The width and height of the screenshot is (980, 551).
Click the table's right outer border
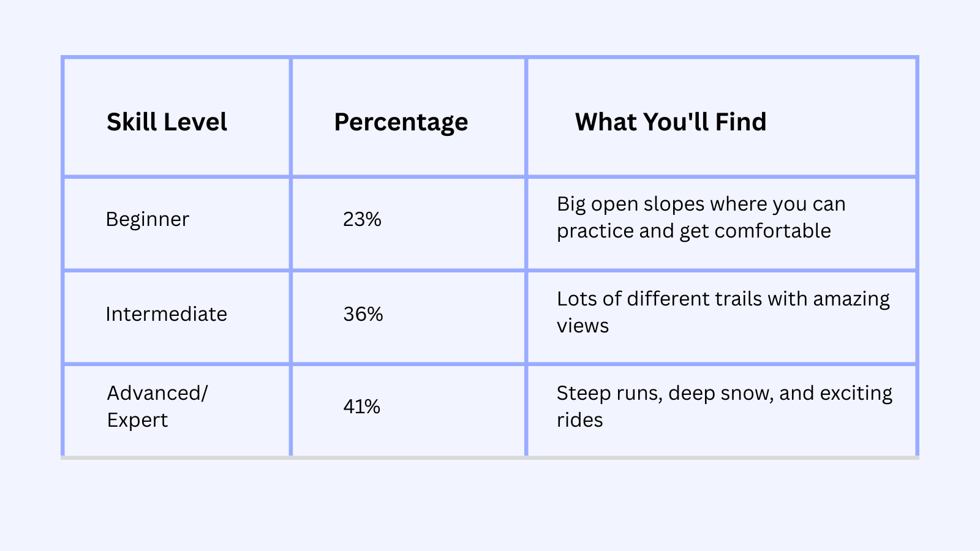[x=917, y=257]
